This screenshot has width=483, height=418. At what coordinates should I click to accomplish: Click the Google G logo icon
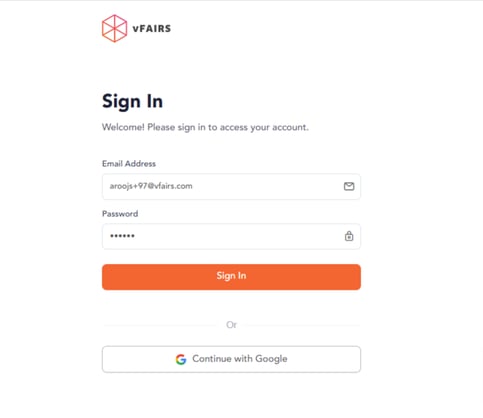(181, 359)
